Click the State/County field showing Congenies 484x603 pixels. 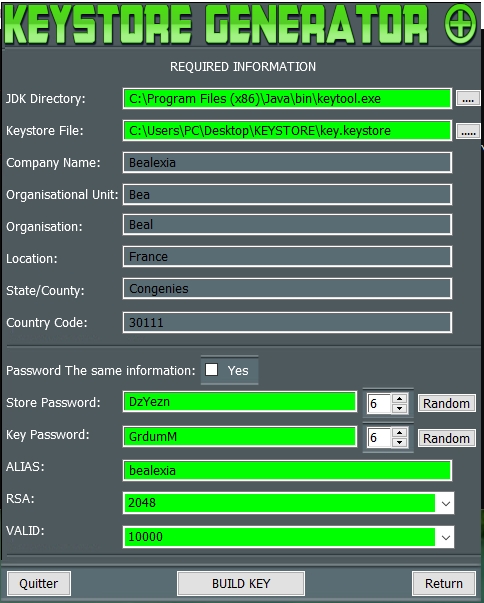pyautogui.click(x=287, y=288)
